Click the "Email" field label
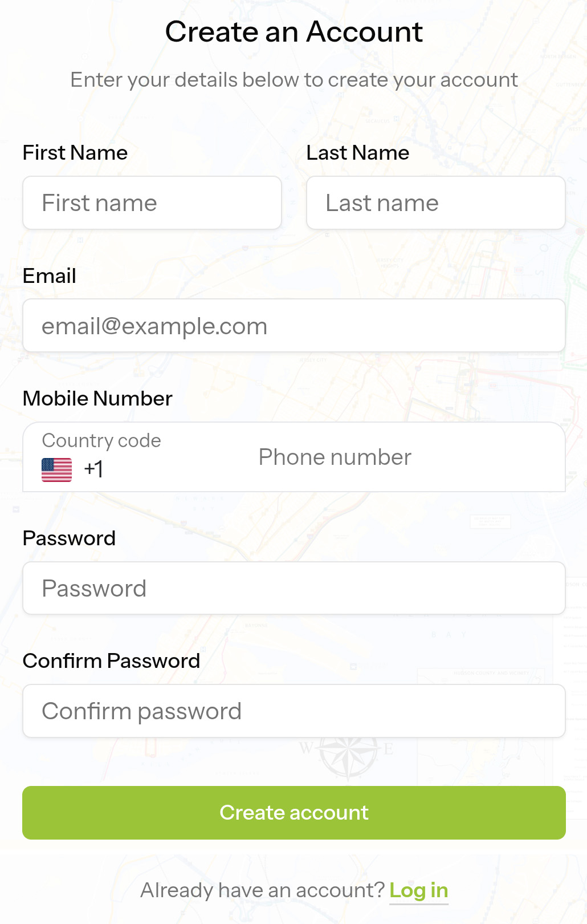This screenshot has width=587, height=924. pos(50,276)
